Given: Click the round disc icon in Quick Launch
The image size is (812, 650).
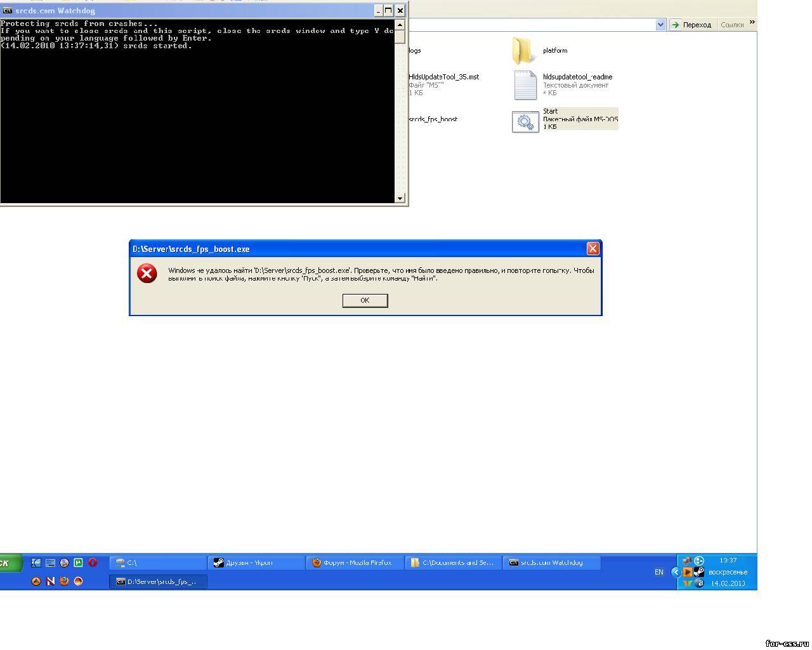Looking at the screenshot, I should (x=64, y=562).
